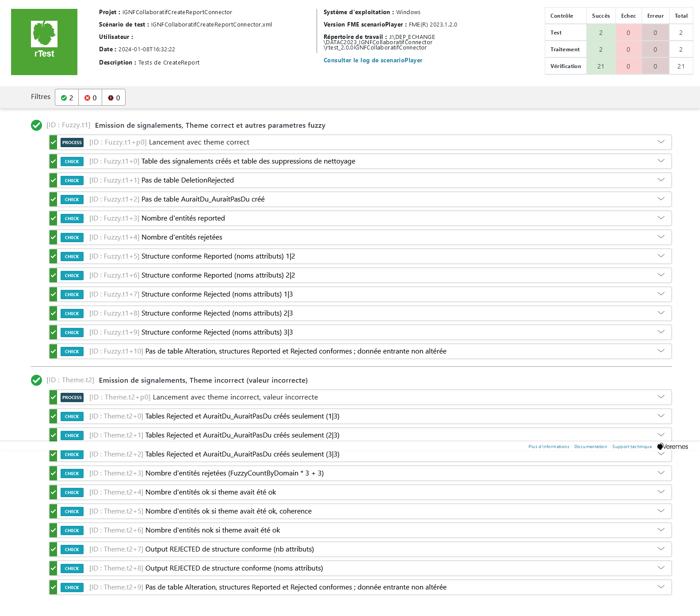Click the rTest green logo

pyautogui.click(x=44, y=42)
